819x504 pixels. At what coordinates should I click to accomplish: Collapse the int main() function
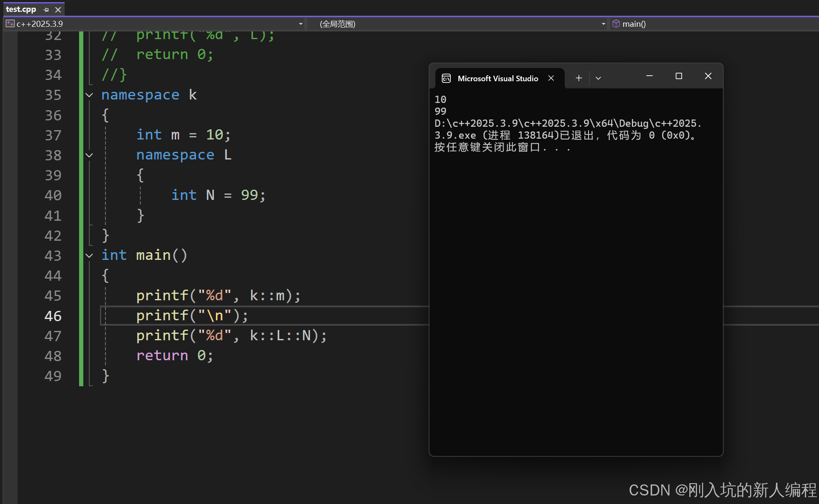[x=89, y=256]
